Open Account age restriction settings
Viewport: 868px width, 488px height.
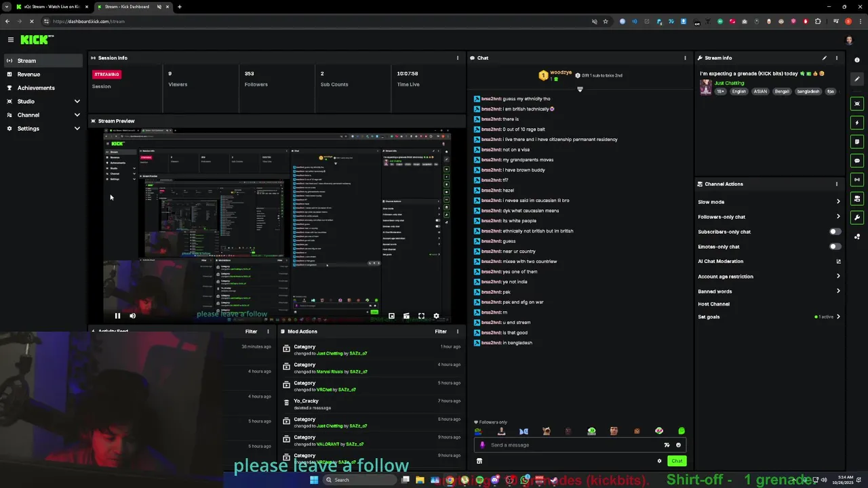pyautogui.click(x=769, y=277)
